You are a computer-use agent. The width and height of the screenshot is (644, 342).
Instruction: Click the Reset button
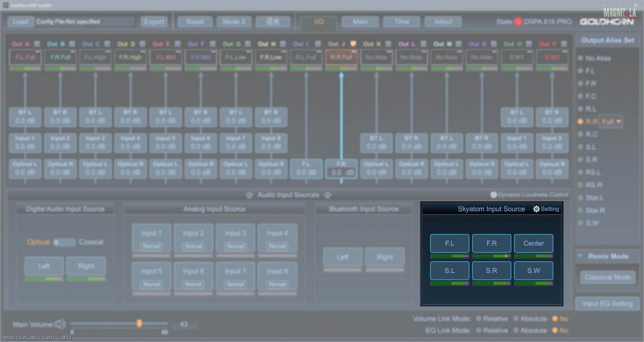click(195, 22)
